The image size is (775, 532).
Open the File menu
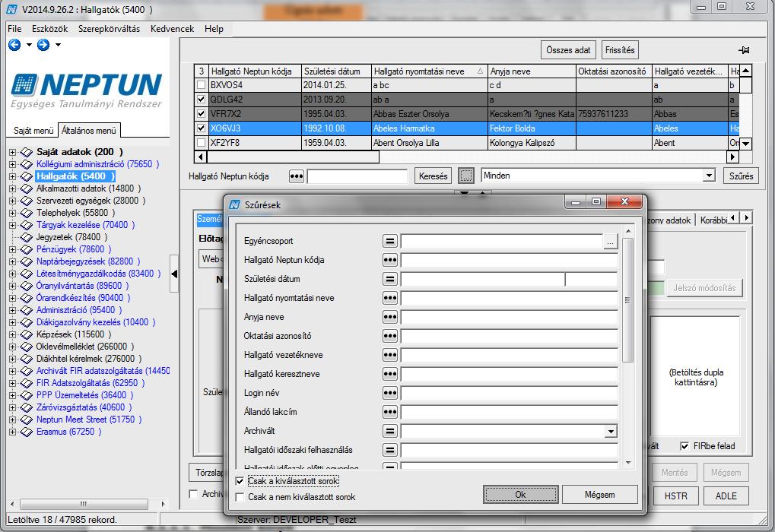(14, 29)
